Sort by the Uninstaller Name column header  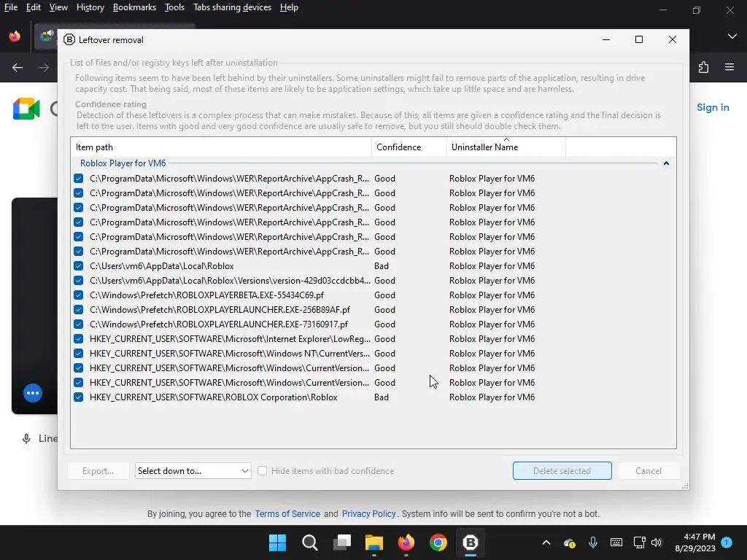(x=506, y=147)
